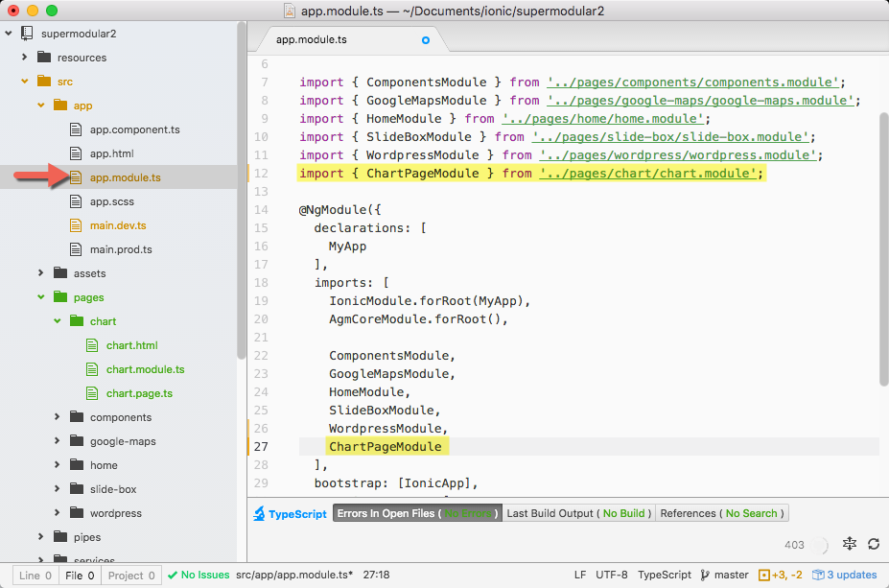Screen dimensions: 889x588
Task: Switch to the app.module.ts editor tab
Action: point(352,39)
